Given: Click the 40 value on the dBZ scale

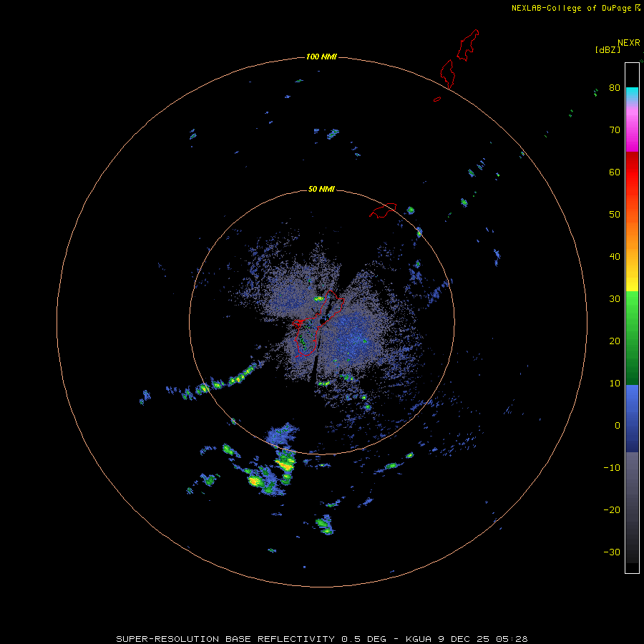Looking at the screenshot, I should [x=615, y=256].
